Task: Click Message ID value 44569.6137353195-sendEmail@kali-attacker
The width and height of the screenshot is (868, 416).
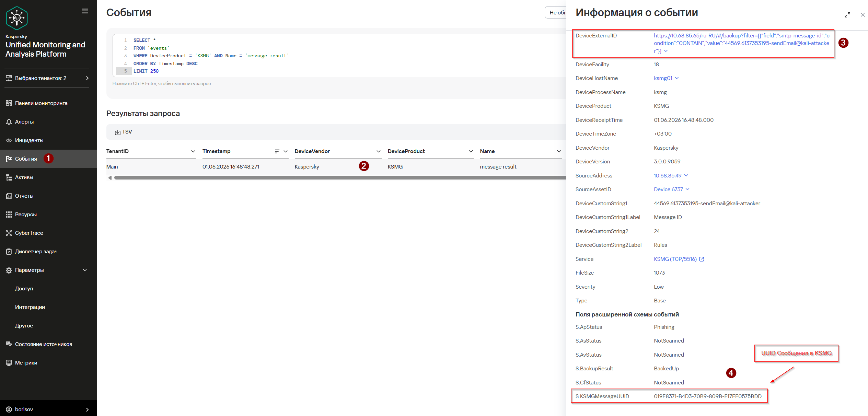Action: click(x=707, y=204)
